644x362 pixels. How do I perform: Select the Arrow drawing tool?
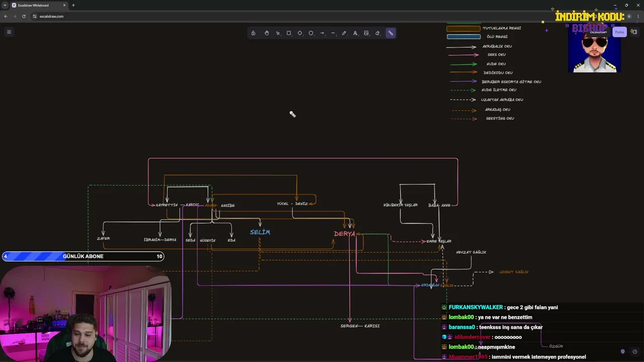pyautogui.click(x=322, y=33)
